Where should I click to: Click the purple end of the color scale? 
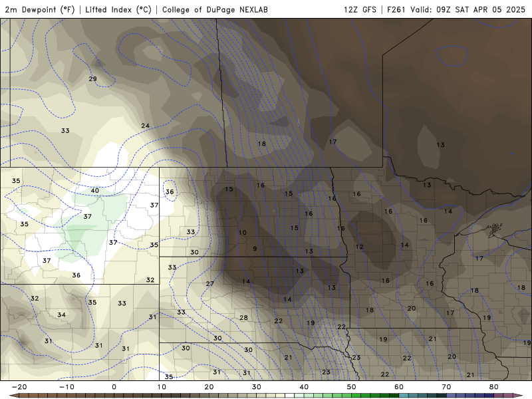pos(516,396)
